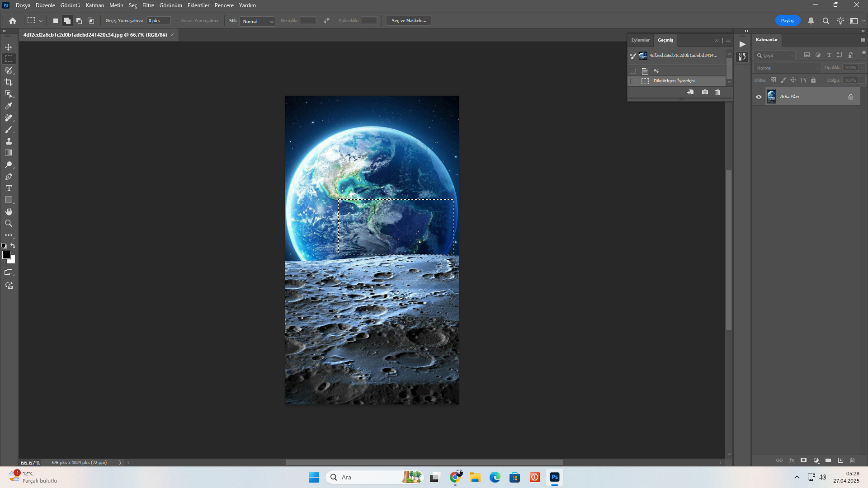
Task: Select the Brush tool
Action: (9, 130)
